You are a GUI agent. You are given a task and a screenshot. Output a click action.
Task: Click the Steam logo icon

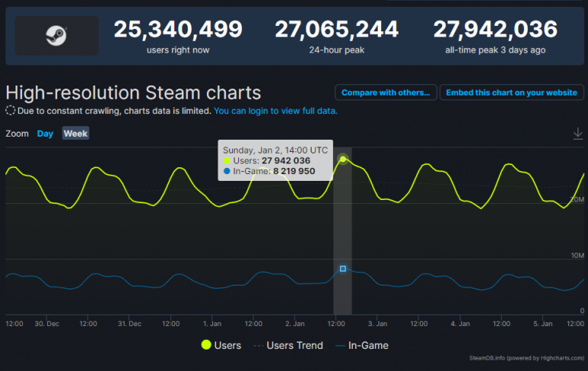point(57,36)
